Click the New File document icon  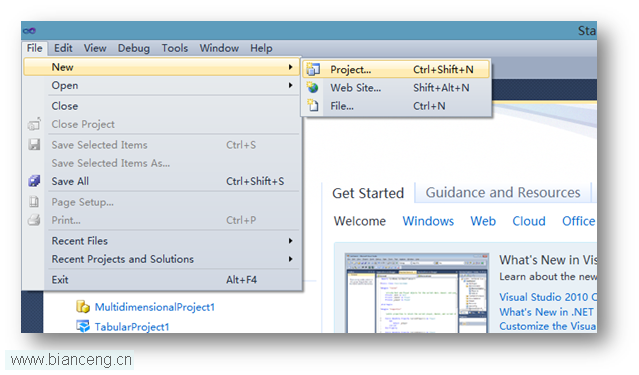[313, 106]
